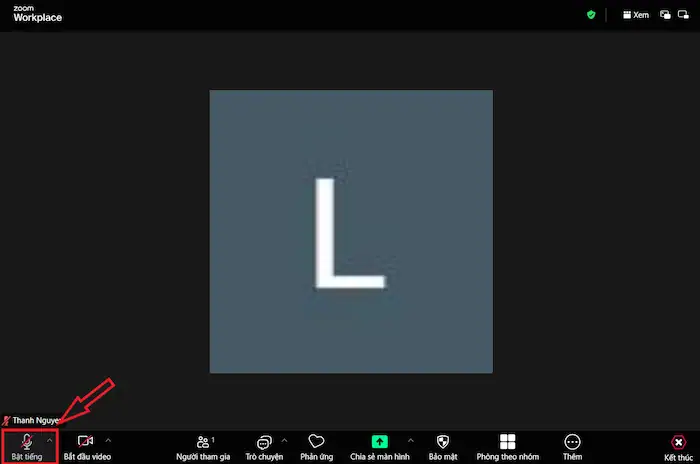Viewport: 700px width, 464px height.
Task: Click the participant avatar tile showing L
Action: [x=351, y=231]
